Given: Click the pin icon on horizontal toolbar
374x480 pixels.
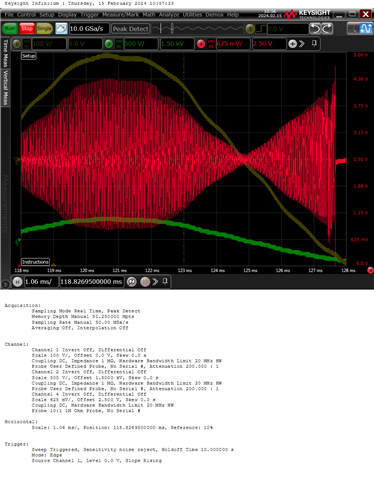Looking at the screenshot, I should pyautogui.click(x=165, y=282).
